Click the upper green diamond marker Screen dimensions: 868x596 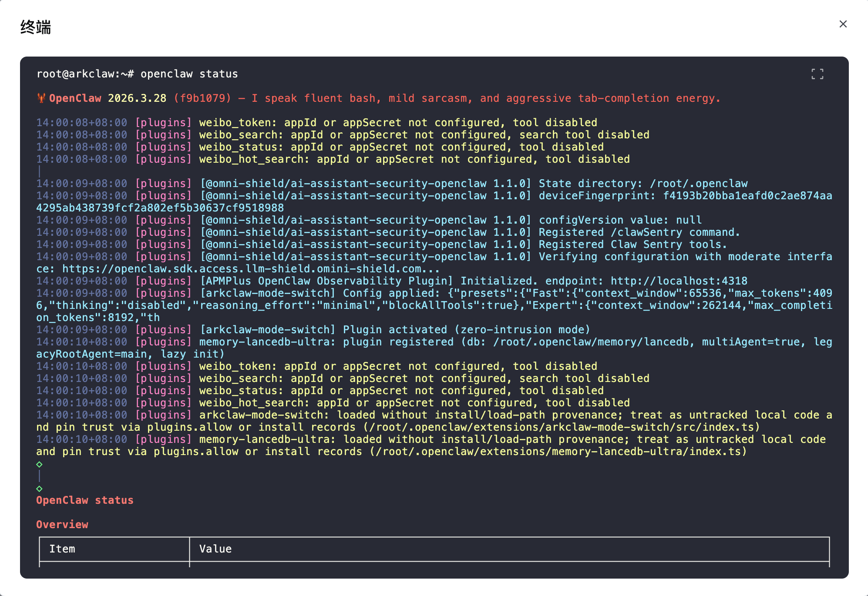point(39,464)
